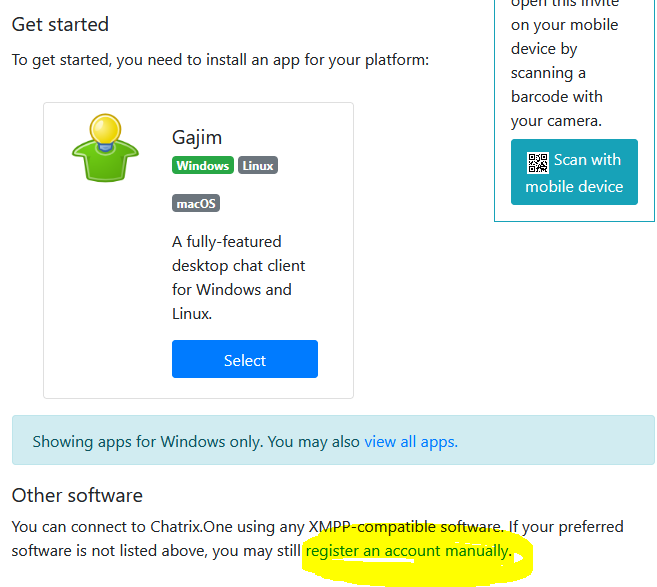Select the macOS platform badge
Screen dimensions: 657x587
coord(196,204)
